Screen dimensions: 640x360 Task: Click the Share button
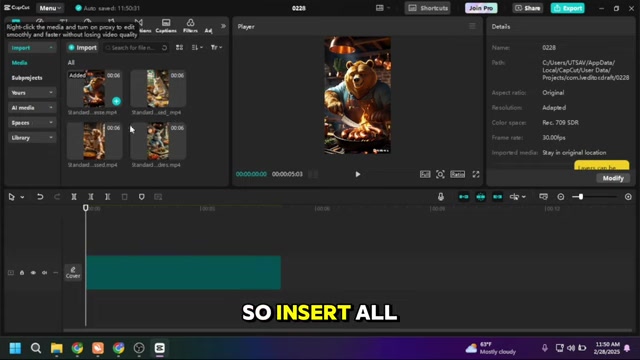527,8
